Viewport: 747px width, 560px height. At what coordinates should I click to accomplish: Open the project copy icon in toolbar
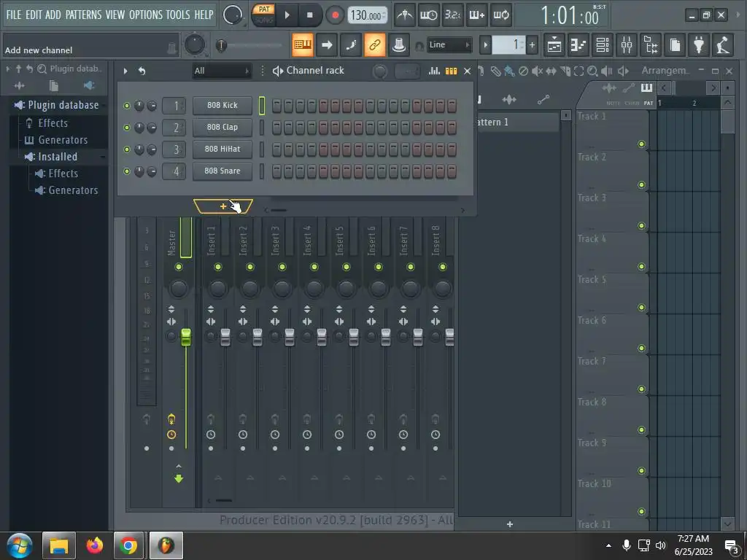675,45
